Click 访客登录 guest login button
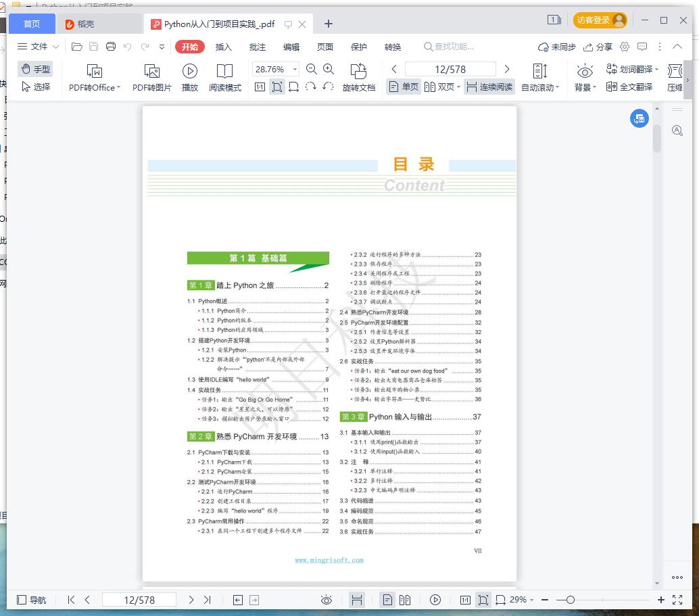This screenshot has height=616, width=699. pyautogui.click(x=600, y=20)
